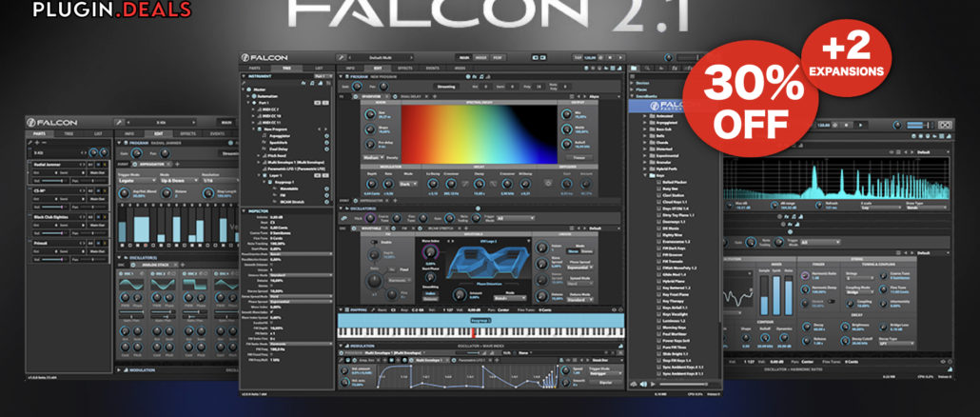
Task: Click the Freeze button in SparkVerb
Action: pyautogui.click(x=578, y=158)
